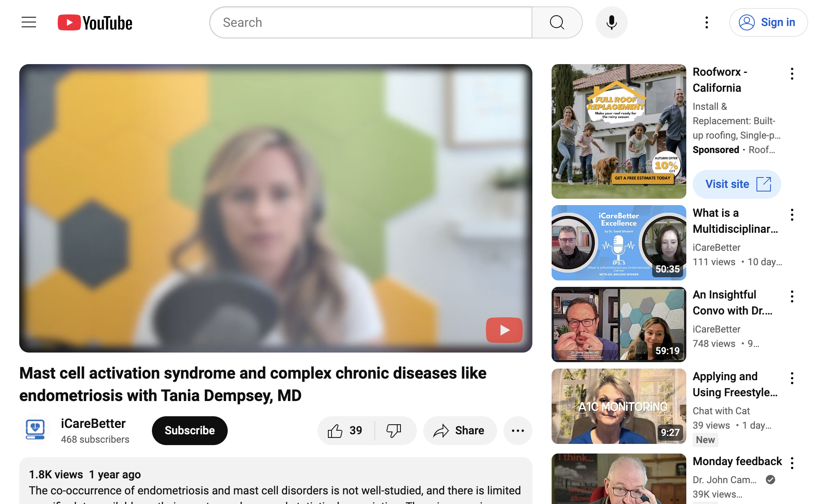This screenshot has height=504, width=821.
Task: Open A1C Monitoring 9:27 thumbnail
Action: pyautogui.click(x=619, y=406)
